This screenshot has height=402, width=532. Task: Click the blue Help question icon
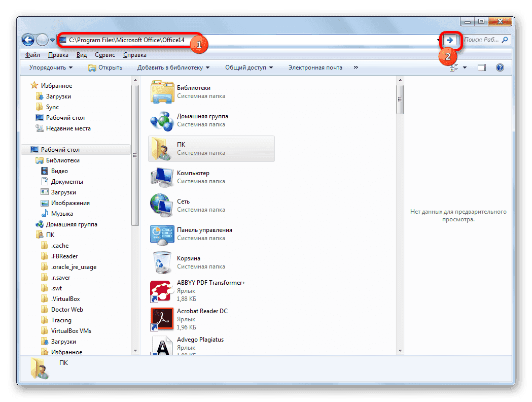click(x=500, y=68)
